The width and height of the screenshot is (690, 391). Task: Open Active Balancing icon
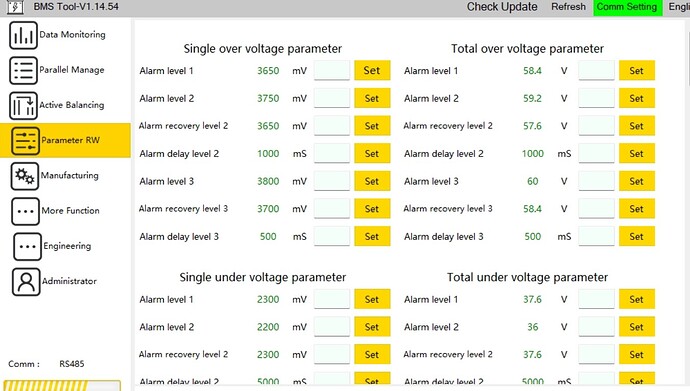[23, 106]
